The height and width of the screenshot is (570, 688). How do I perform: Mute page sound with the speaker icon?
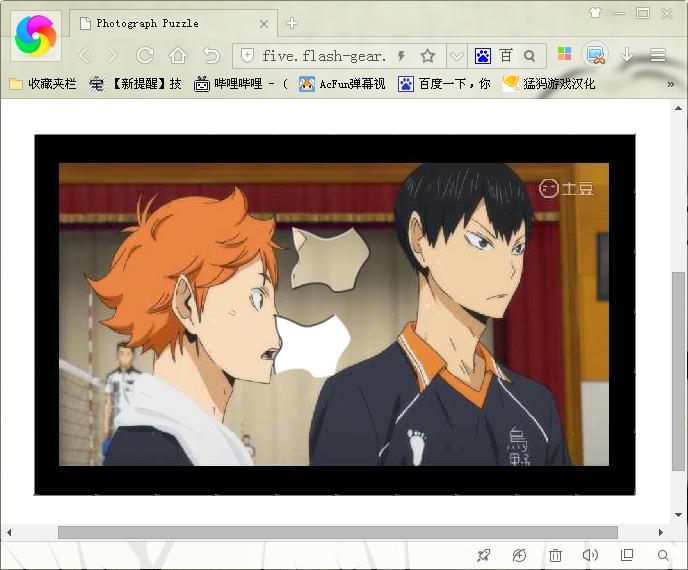coord(591,555)
